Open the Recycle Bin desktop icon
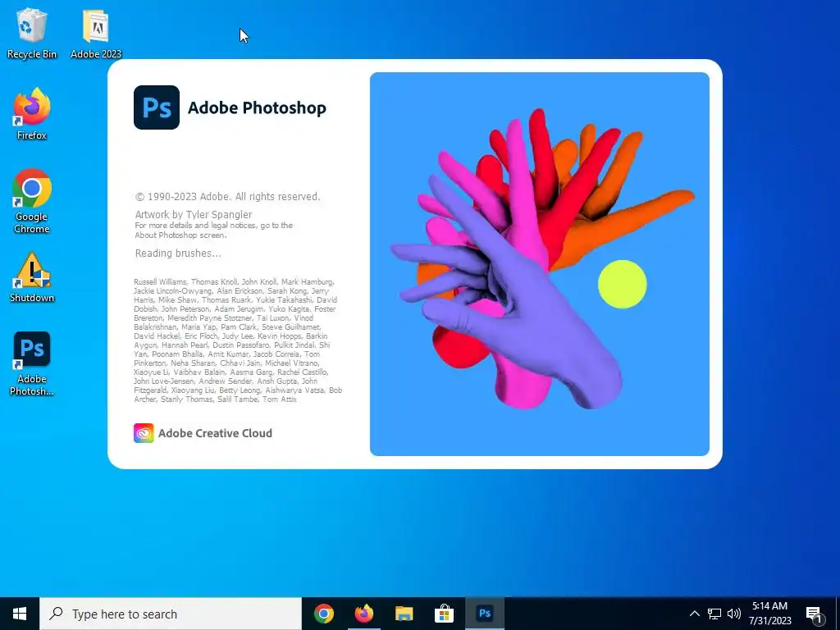Image resolution: width=840 pixels, height=630 pixels. (32, 33)
